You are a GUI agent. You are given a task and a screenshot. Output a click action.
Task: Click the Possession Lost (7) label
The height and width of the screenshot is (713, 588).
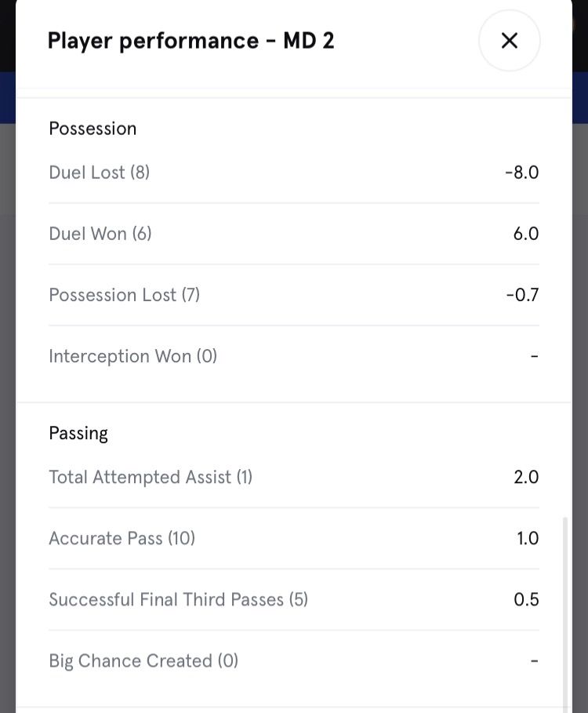pyautogui.click(x=124, y=295)
